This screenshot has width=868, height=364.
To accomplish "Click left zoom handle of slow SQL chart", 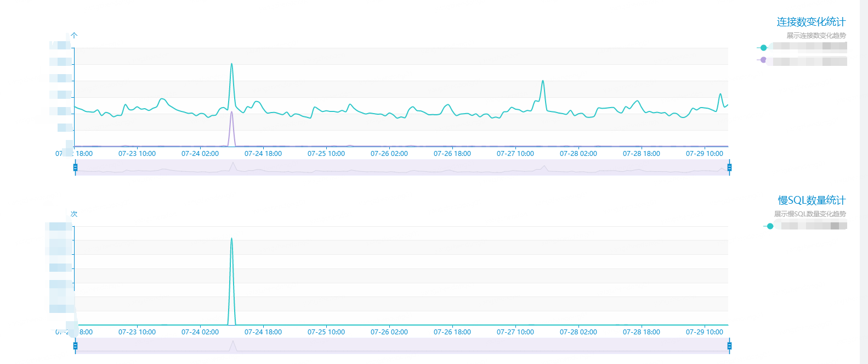I will coord(75,346).
